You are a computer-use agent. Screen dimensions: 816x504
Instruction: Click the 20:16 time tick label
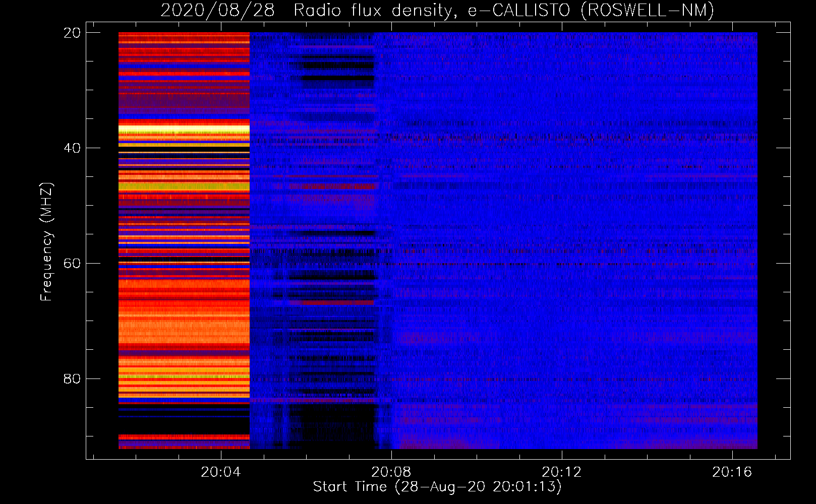pos(732,472)
